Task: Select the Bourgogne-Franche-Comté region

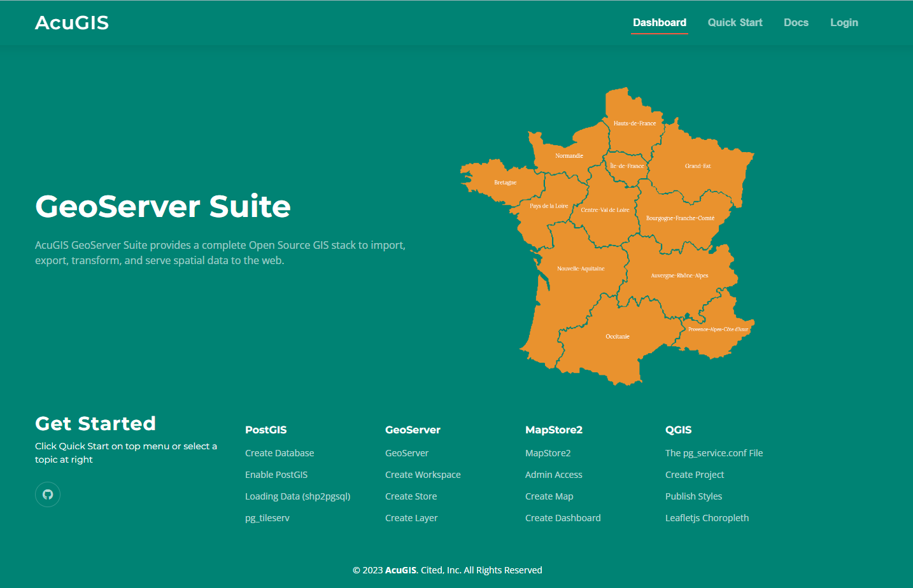Action: point(680,218)
